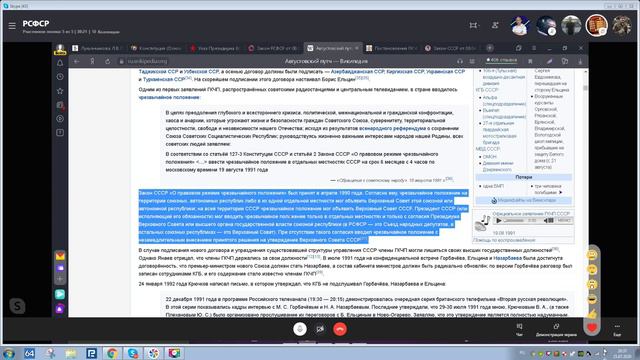Switch to the 'Закон РСФСР' browser tab

[x=274, y=48]
